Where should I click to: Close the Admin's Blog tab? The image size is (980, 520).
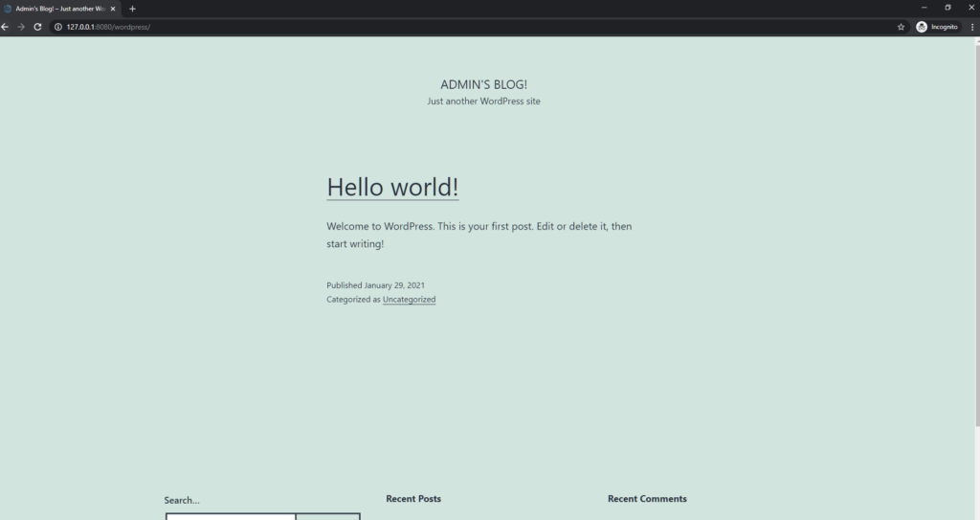113,9
